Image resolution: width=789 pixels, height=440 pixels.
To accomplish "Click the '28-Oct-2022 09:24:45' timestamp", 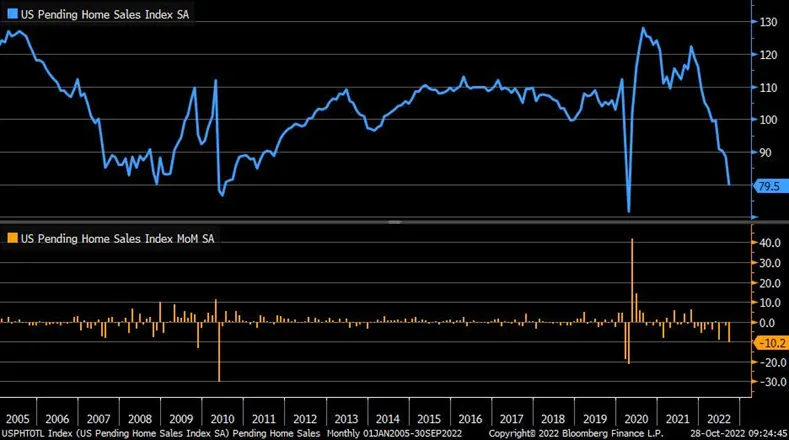I will pos(738,433).
